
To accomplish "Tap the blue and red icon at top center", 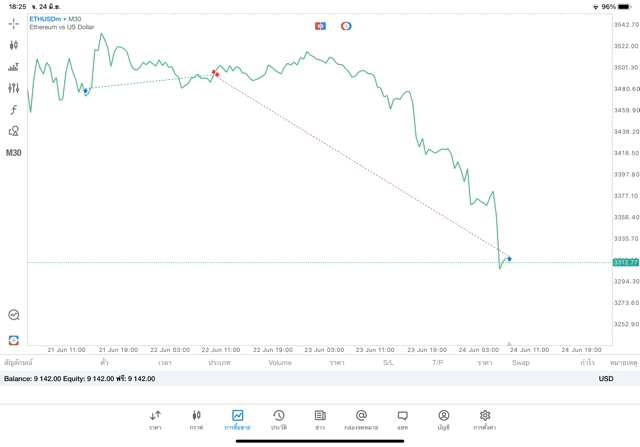I will (x=320, y=26).
